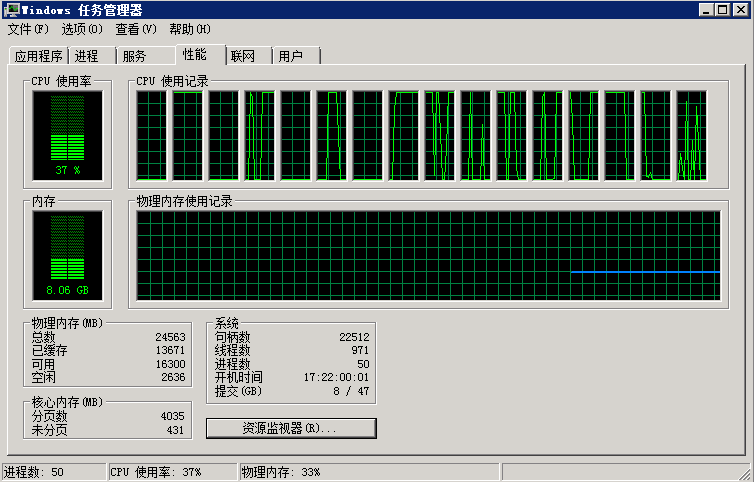Click the 空闲 value 2636

(173, 377)
